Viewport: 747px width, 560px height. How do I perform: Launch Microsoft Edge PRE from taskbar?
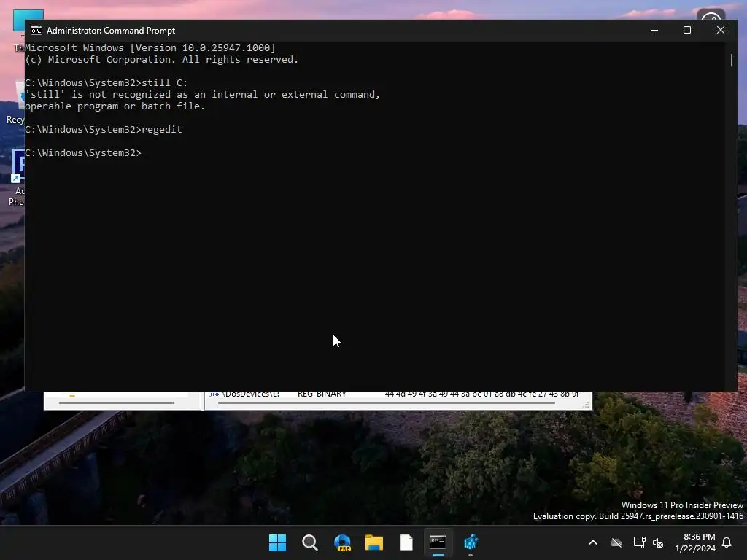(342, 542)
